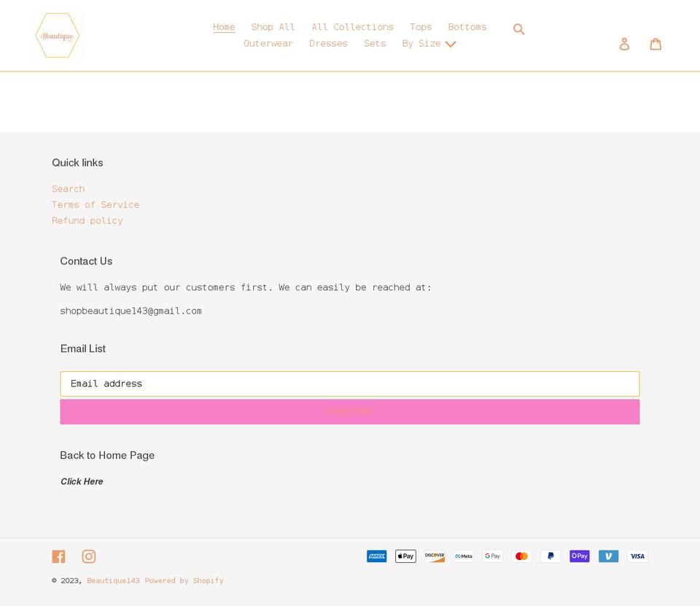Open Tops menu item
The image size is (700, 606).
click(x=421, y=27)
